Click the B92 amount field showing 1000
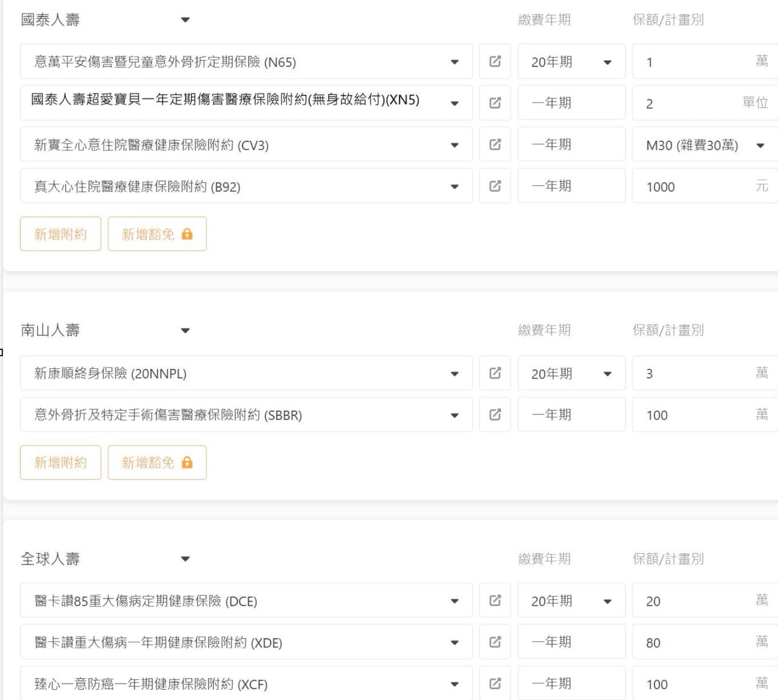The width and height of the screenshot is (778, 700). click(693, 187)
